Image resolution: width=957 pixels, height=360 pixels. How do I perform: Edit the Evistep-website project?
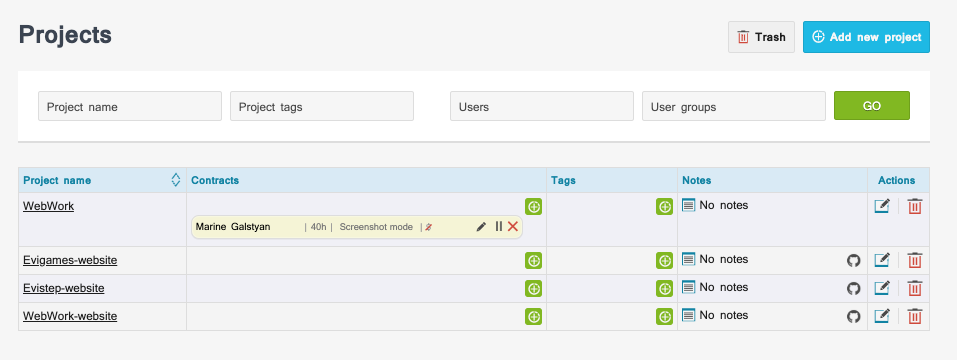[882, 288]
